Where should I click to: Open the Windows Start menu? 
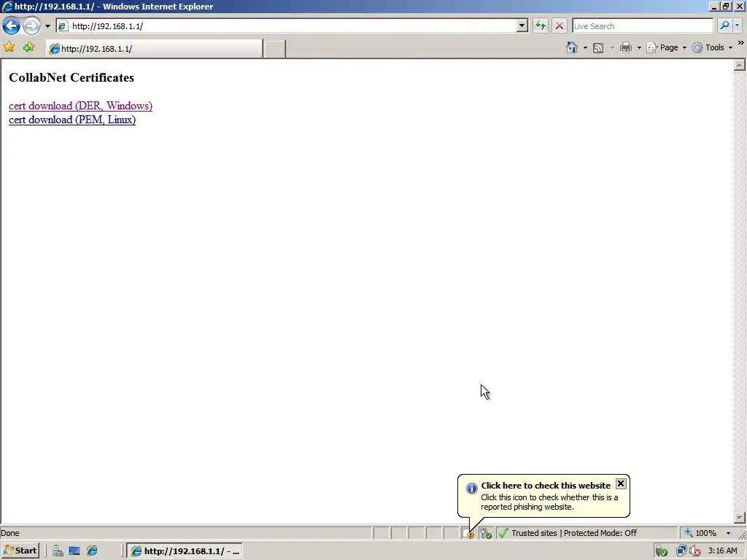20,551
